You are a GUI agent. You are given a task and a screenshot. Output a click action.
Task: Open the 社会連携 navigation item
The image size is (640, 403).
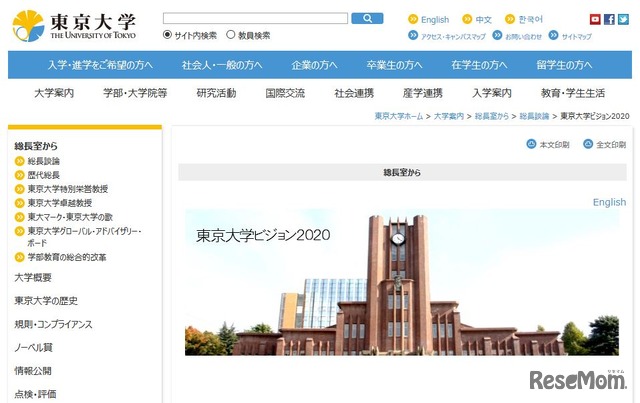(354, 93)
